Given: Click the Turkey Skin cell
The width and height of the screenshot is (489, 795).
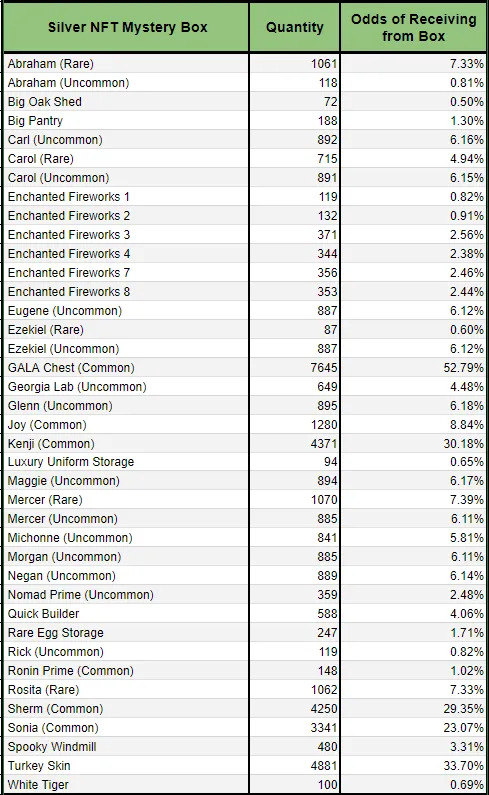Looking at the screenshot, I should (x=126, y=766).
